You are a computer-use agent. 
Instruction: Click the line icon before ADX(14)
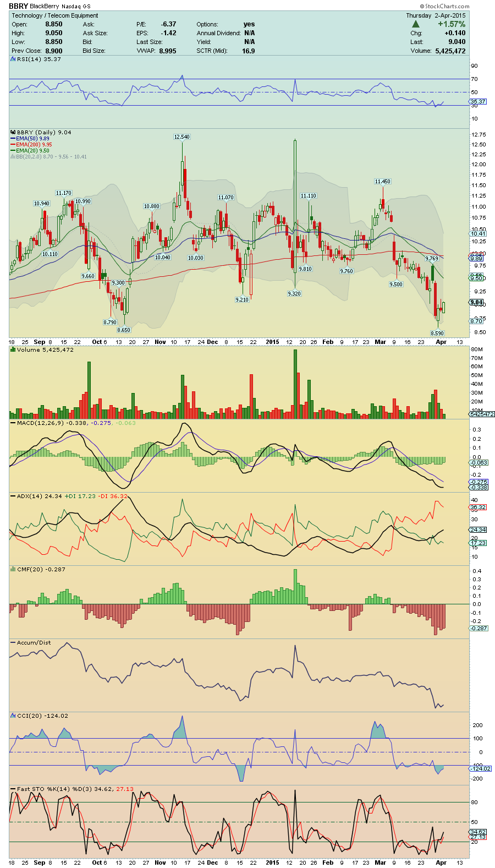pyautogui.click(x=13, y=496)
